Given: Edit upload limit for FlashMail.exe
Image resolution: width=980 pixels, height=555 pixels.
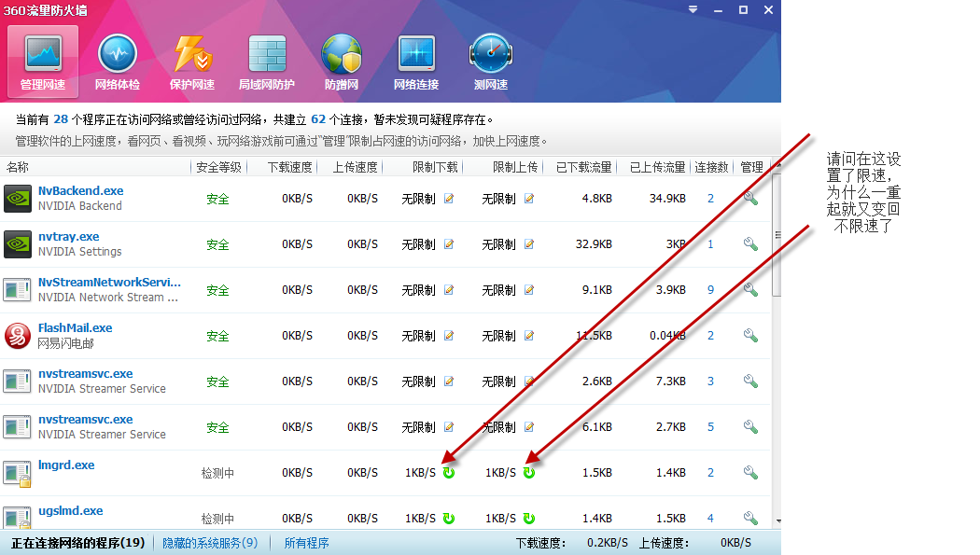Looking at the screenshot, I should click(529, 335).
